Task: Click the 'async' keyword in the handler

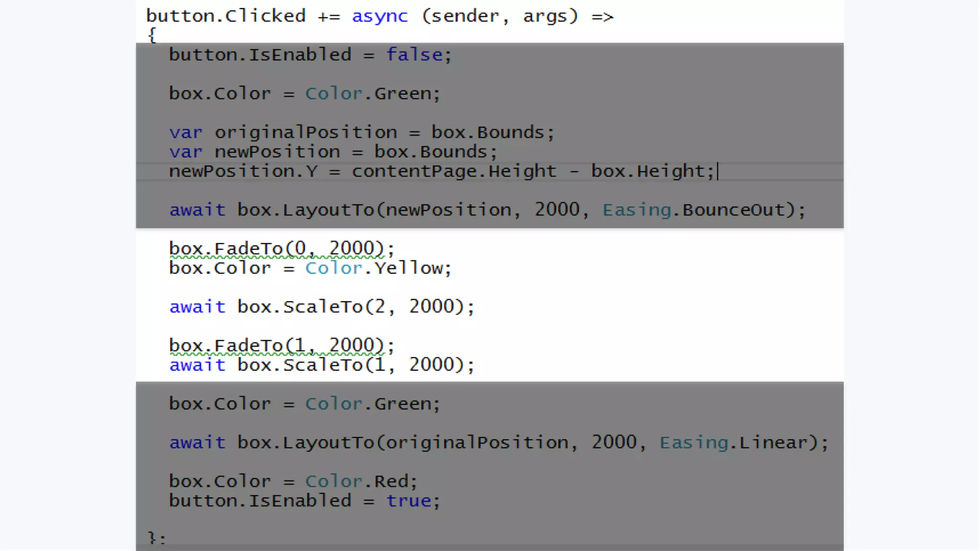Action: click(379, 16)
